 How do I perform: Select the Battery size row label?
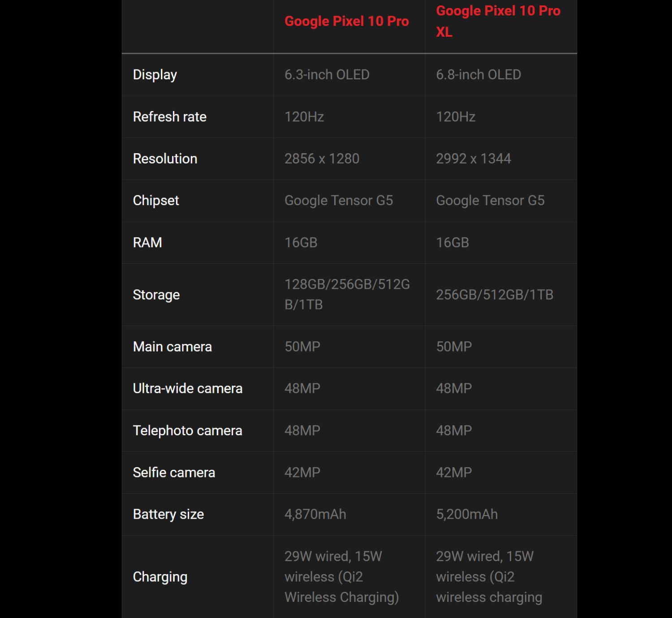pos(168,515)
